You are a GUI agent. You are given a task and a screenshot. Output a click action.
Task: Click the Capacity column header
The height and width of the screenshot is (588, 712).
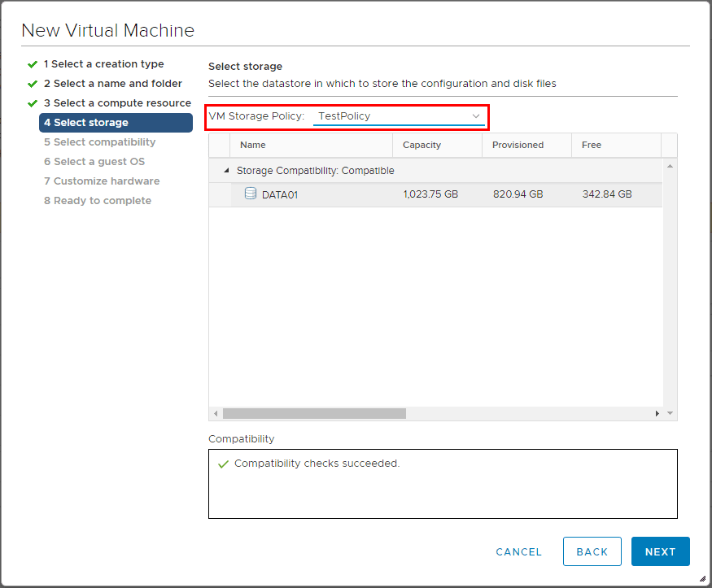tap(422, 145)
